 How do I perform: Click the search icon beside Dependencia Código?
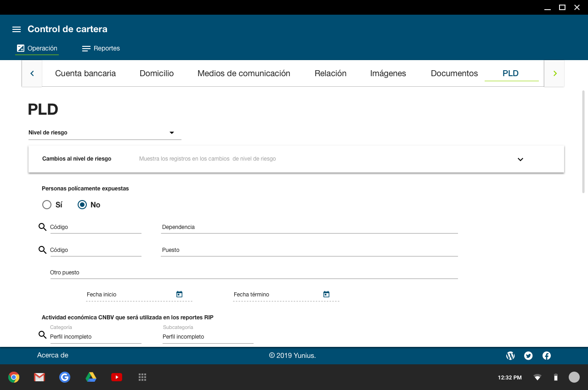coord(42,227)
